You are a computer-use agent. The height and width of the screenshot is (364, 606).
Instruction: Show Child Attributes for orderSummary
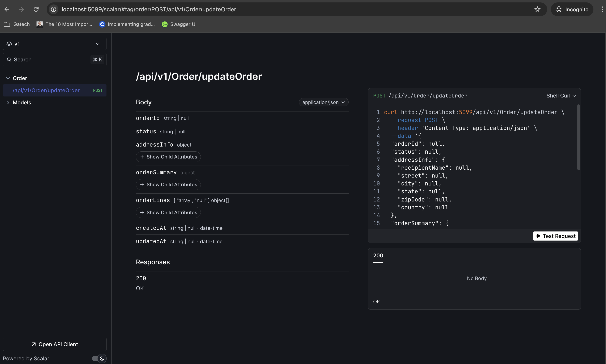click(168, 185)
